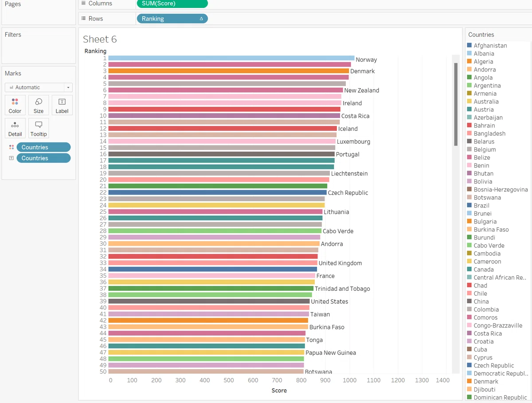This screenshot has width=532, height=403.
Task: Click the Countries legend title
Action: point(481,35)
